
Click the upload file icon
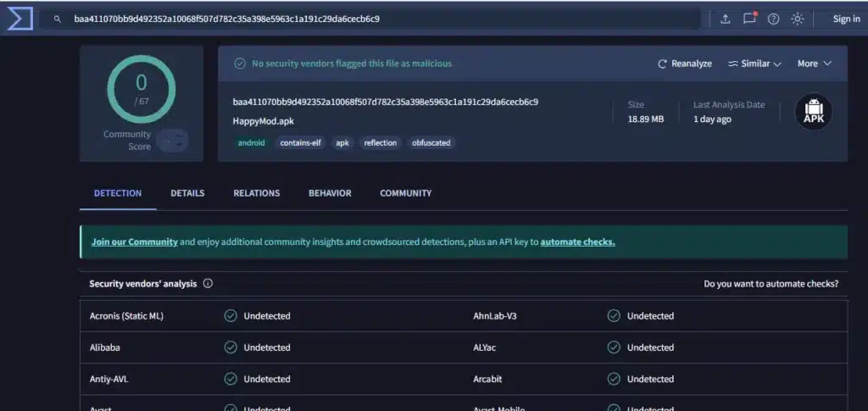coord(726,19)
